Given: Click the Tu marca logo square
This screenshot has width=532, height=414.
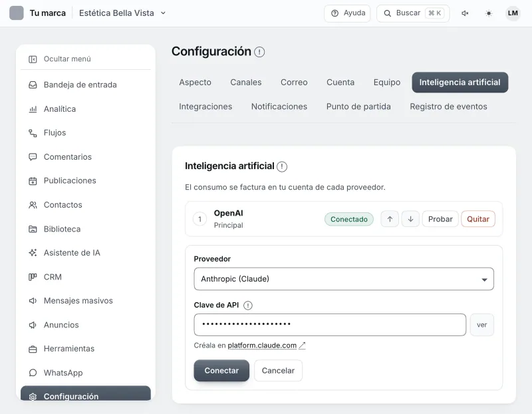Looking at the screenshot, I should pyautogui.click(x=16, y=13).
